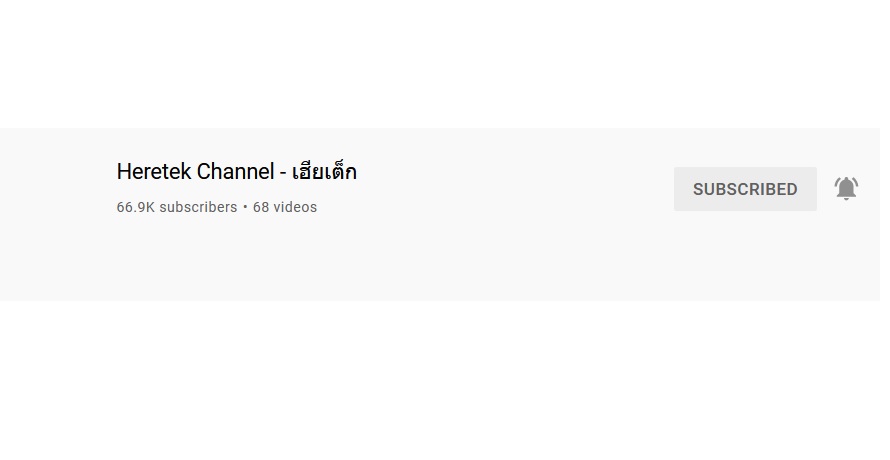Click the notification bell icon
This screenshot has height=460, width=890.
(846, 189)
